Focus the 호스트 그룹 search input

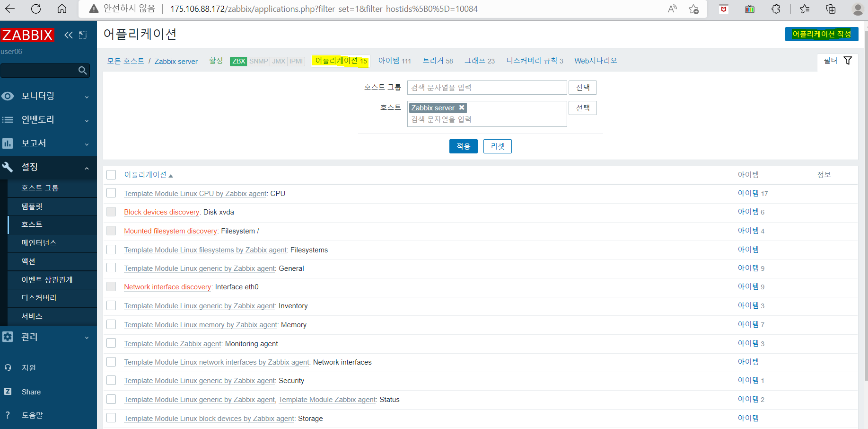click(x=487, y=88)
